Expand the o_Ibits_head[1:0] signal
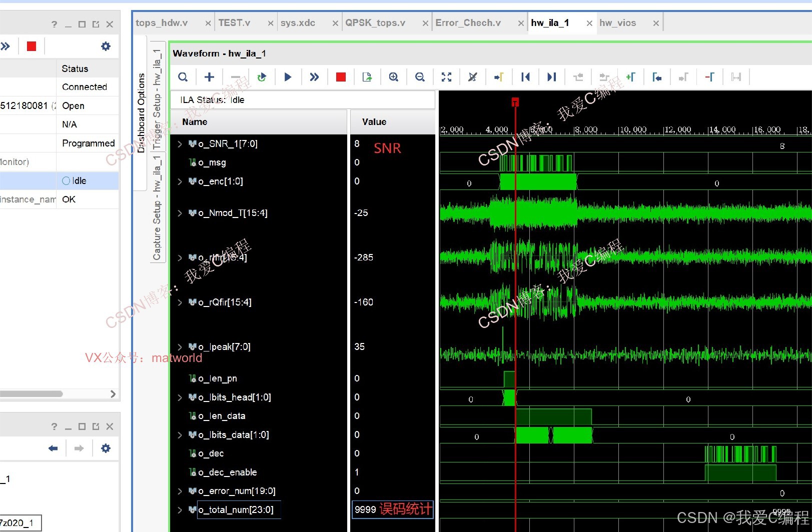The height and width of the screenshot is (532, 812). (180, 397)
